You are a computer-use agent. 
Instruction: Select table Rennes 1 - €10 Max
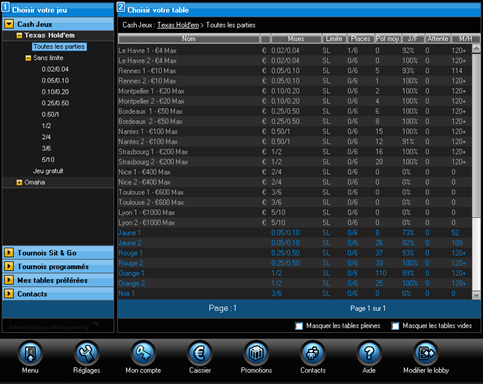pyautogui.click(x=295, y=71)
